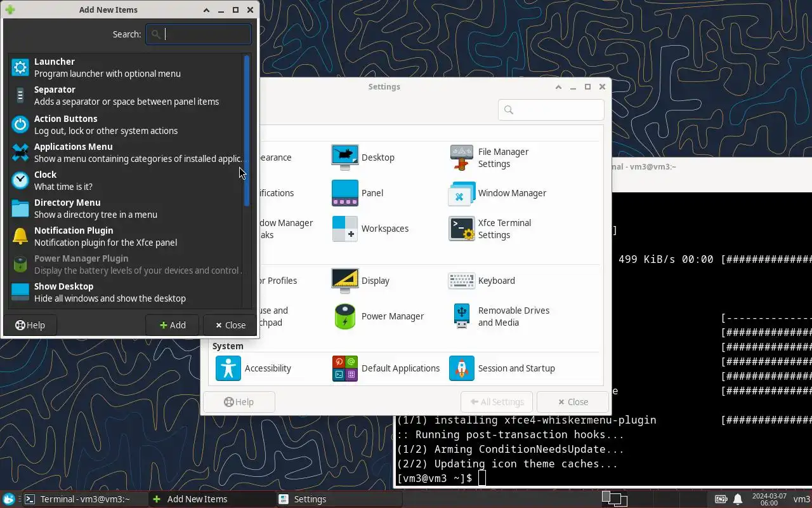The height and width of the screenshot is (508, 812).
Task: Click Help button in Settings window
Action: click(x=239, y=402)
